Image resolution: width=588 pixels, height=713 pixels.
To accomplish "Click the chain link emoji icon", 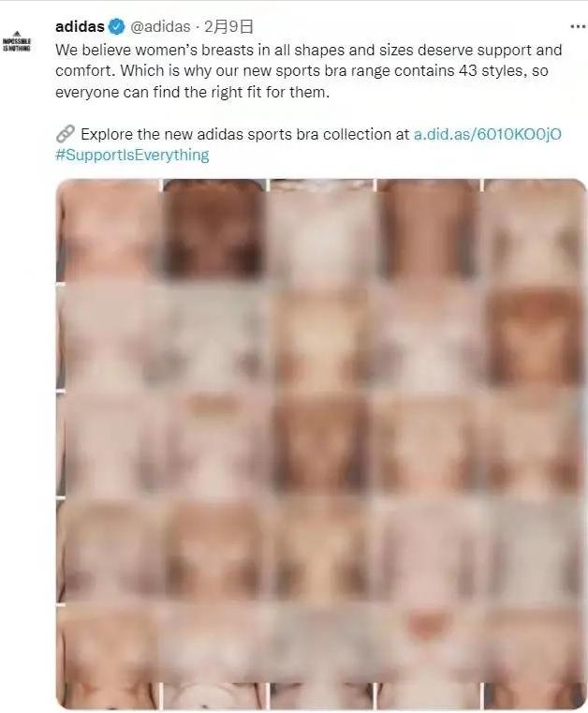I will (x=65, y=134).
